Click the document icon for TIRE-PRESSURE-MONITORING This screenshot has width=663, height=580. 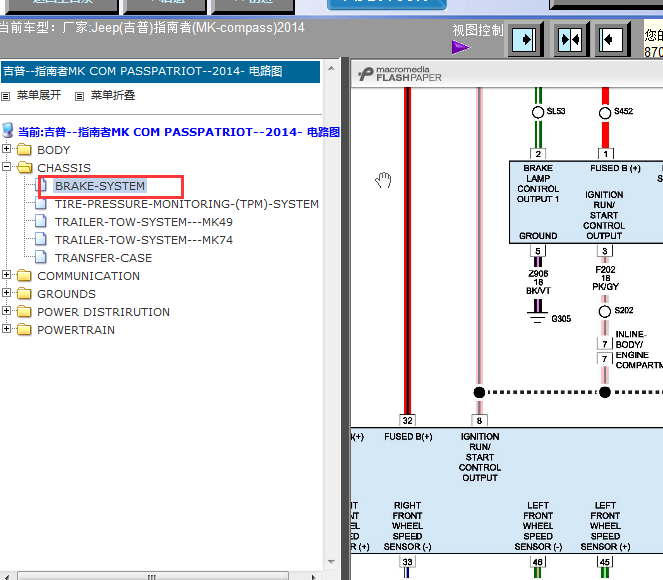(x=41, y=203)
